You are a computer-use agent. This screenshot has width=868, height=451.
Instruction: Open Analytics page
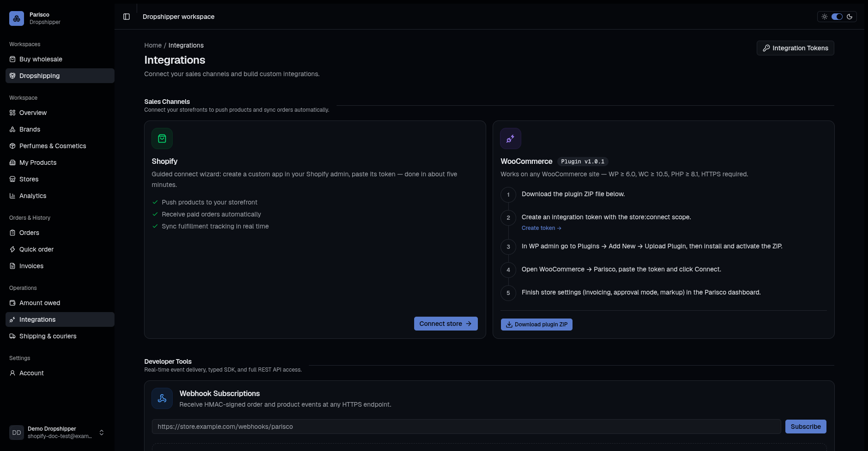[60, 196]
